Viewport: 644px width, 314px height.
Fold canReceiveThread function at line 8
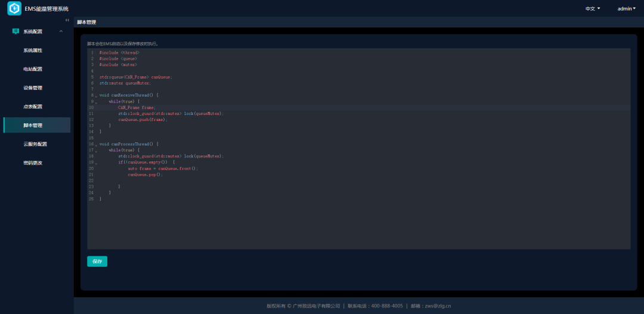pos(96,96)
